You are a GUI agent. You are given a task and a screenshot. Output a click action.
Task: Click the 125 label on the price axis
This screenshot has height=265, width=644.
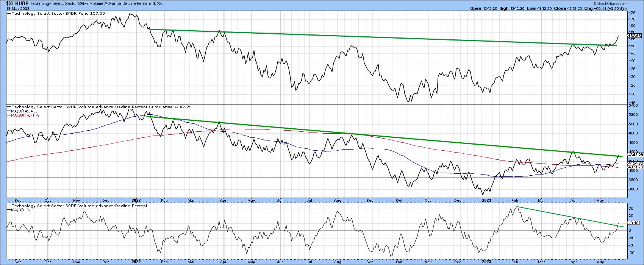click(x=632, y=85)
